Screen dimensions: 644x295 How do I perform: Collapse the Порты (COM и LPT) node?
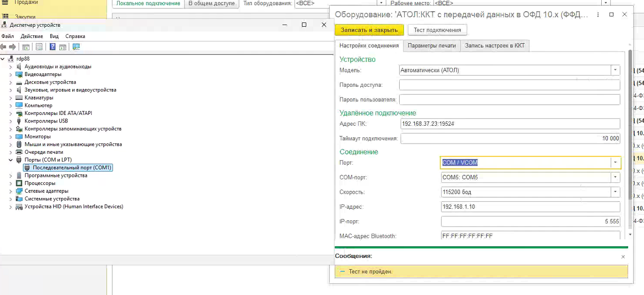pyautogui.click(x=11, y=160)
